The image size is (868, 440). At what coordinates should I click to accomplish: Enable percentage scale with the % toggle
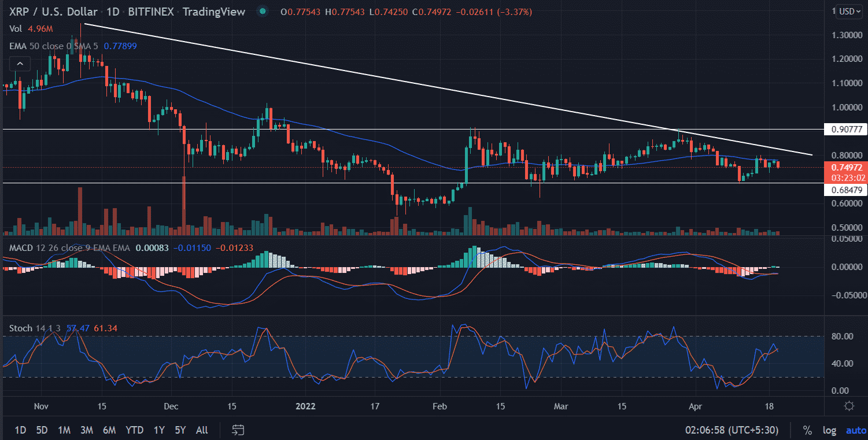(x=807, y=430)
